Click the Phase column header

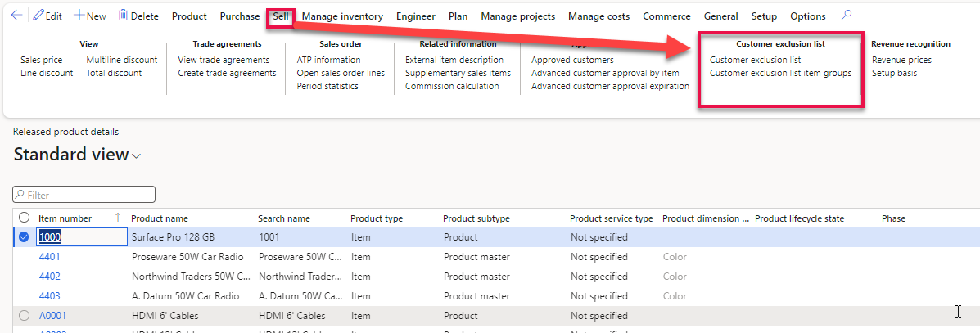tap(894, 218)
